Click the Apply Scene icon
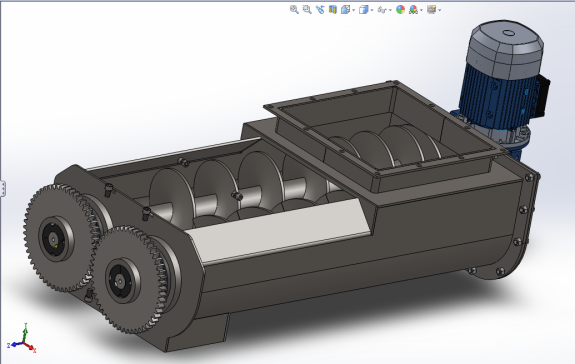Viewport: 575px width, 364px height. (413, 10)
